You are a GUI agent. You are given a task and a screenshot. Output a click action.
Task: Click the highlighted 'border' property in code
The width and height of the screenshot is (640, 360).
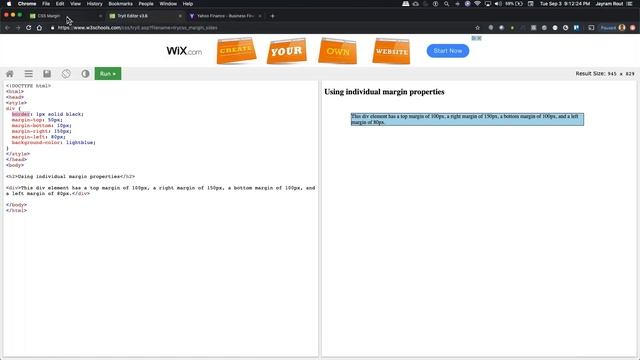pyautogui.click(x=21, y=114)
